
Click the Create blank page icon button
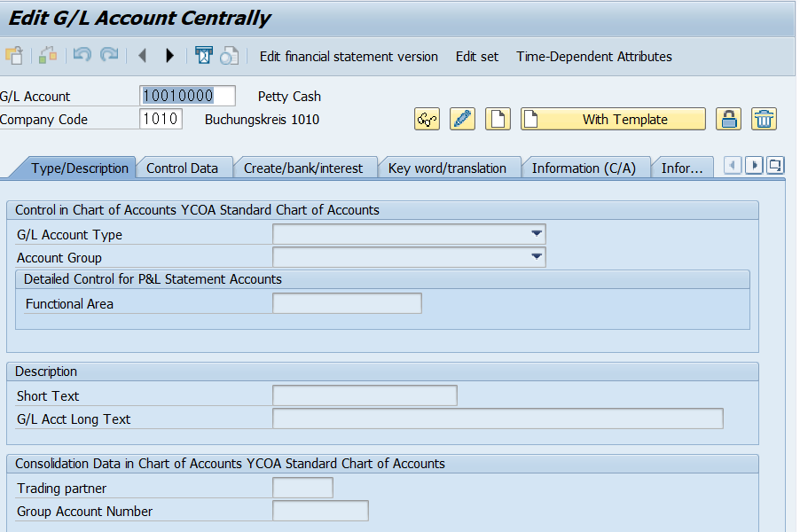coord(498,120)
